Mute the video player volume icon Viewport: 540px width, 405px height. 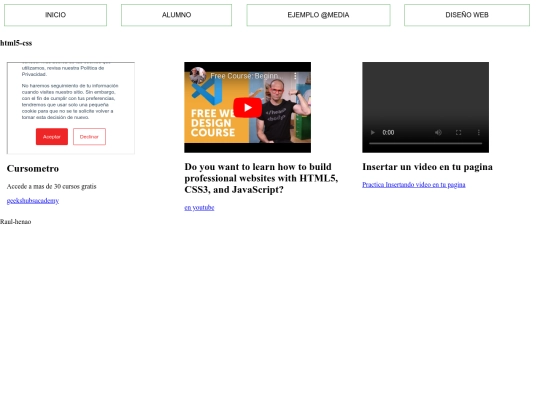click(x=438, y=132)
